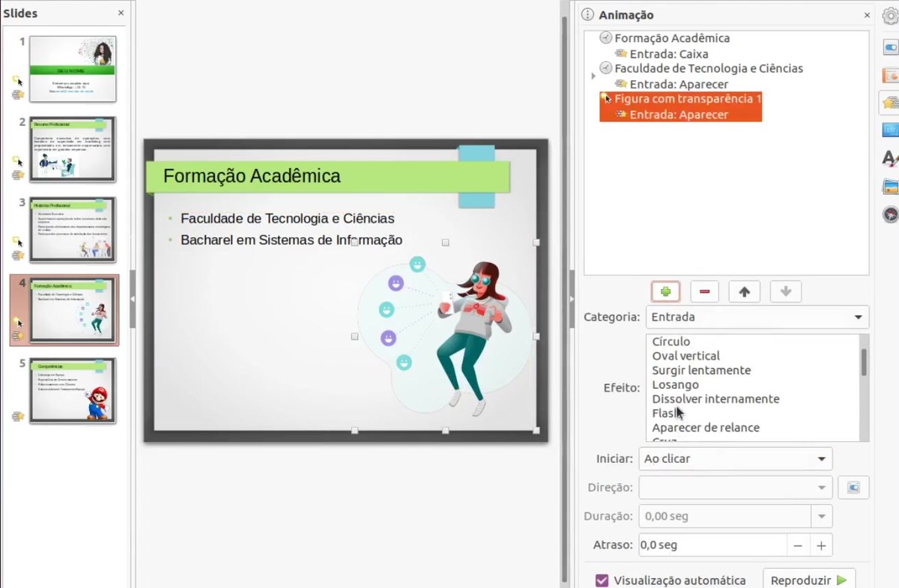Open the Duração dropdown arrow
The width and height of the screenshot is (899, 588).
[x=822, y=516]
